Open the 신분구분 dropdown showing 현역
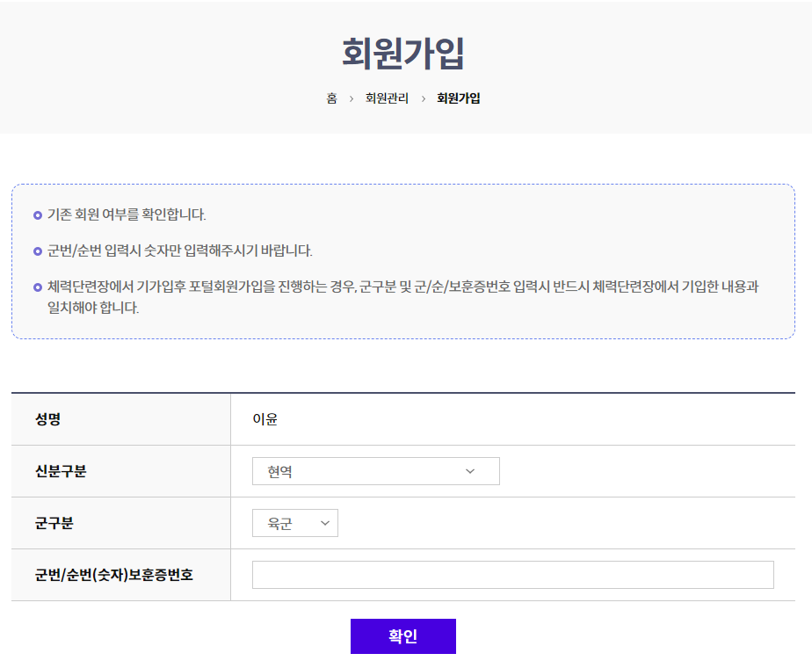The width and height of the screenshot is (812, 668). click(375, 471)
